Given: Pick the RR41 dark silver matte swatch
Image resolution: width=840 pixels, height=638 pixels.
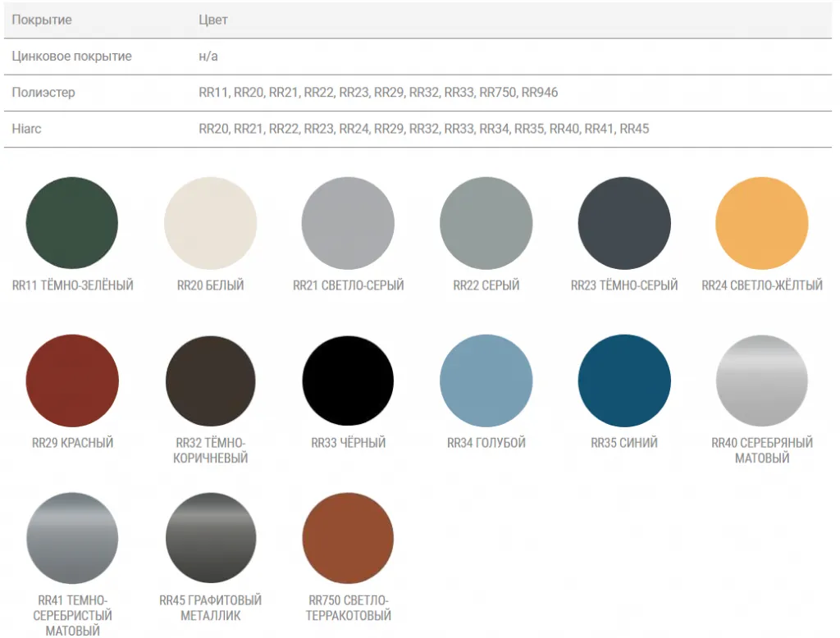Looking at the screenshot, I should click(72, 538).
